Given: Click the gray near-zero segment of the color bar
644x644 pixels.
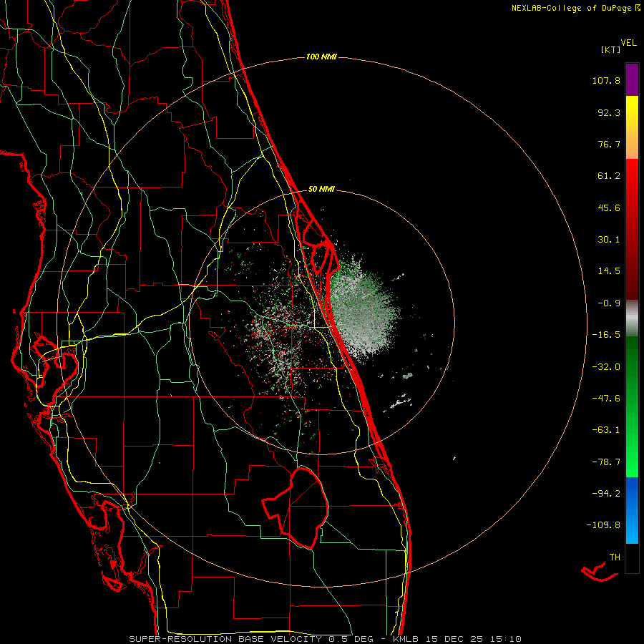Looking at the screenshot, I should [632, 318].
